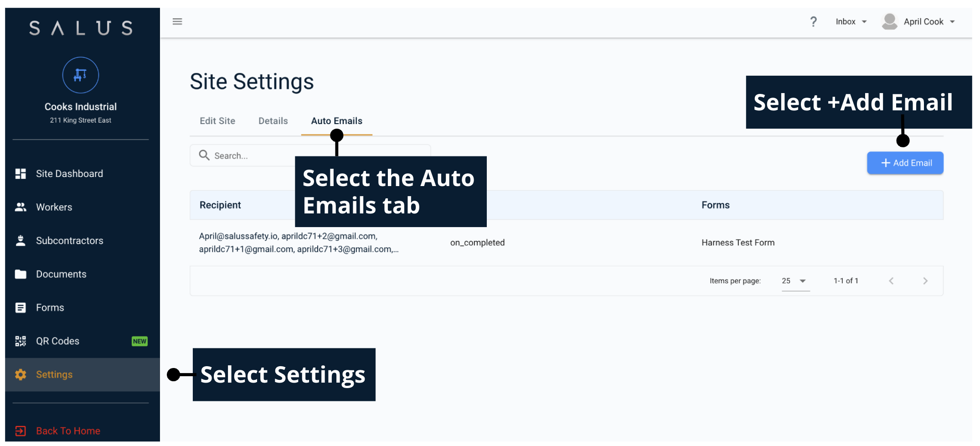Click the April Cook user avatar

(889, 21)
